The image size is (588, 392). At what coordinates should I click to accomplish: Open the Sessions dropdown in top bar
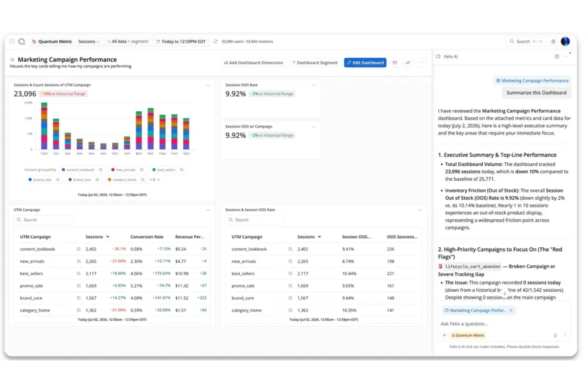click(x=88, y=41)
